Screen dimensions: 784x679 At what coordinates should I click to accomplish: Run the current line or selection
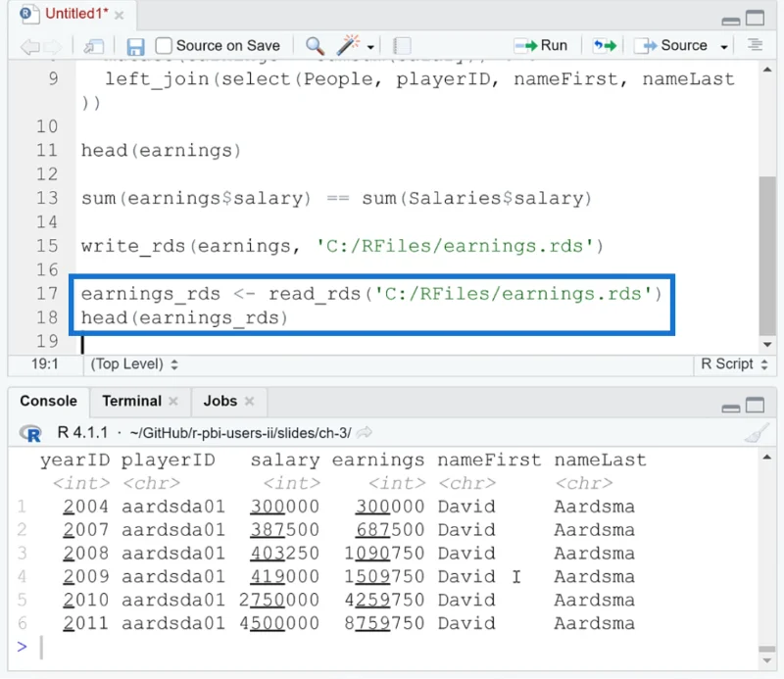541,45
